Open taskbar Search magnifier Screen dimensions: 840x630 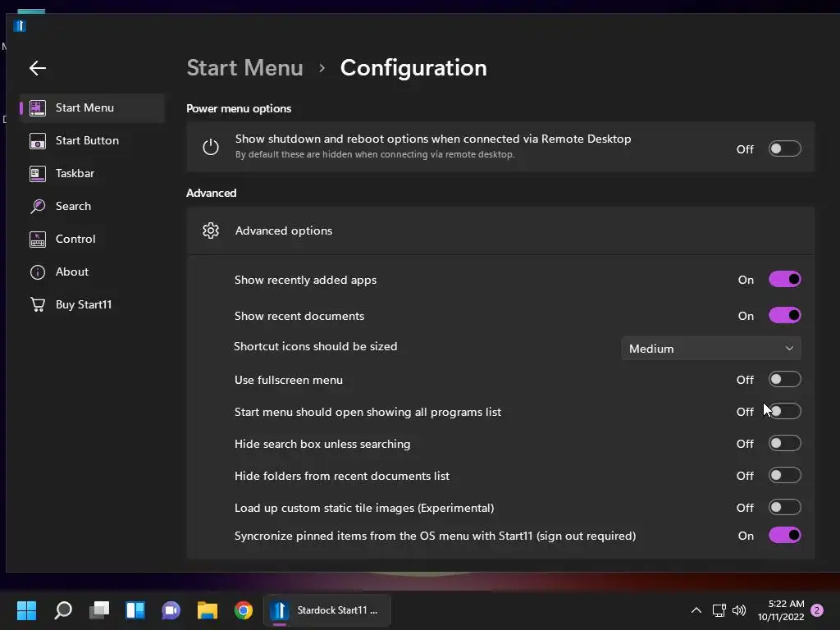[63, 610]
